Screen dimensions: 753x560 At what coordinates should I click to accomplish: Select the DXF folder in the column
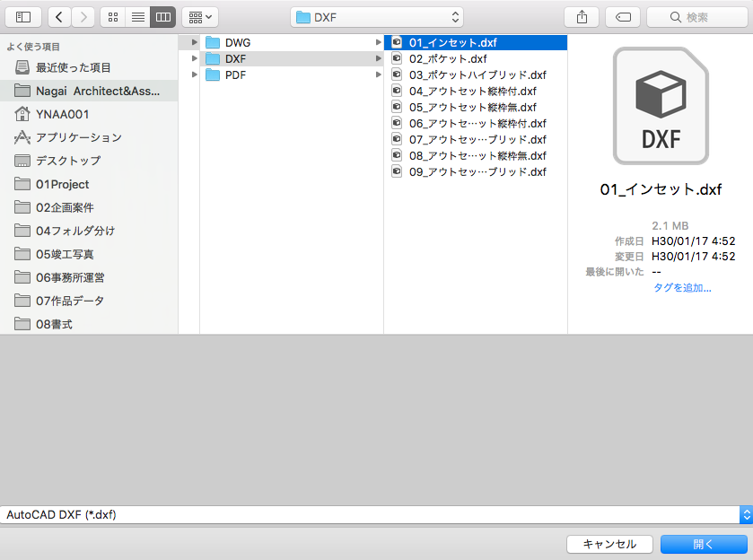point(292,58)
